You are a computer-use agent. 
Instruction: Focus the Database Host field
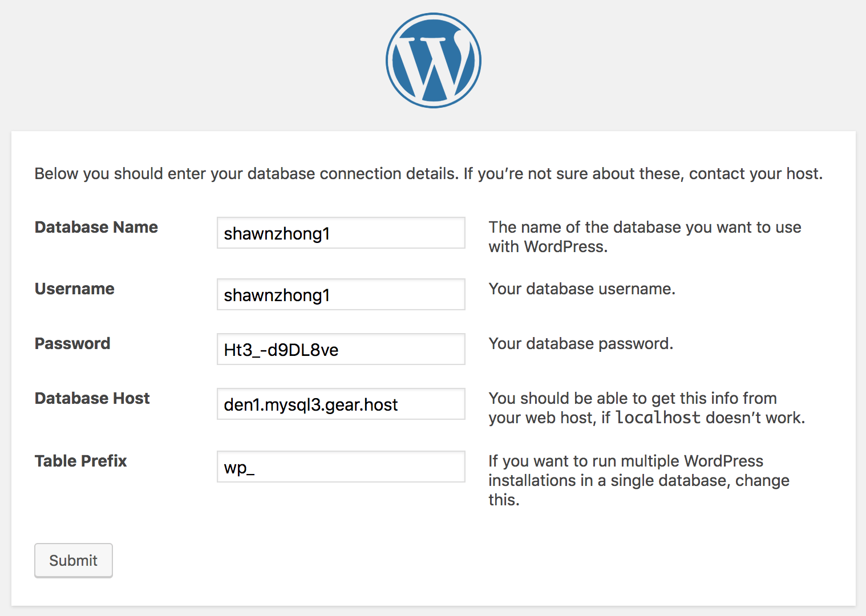(x=341, y=404)
